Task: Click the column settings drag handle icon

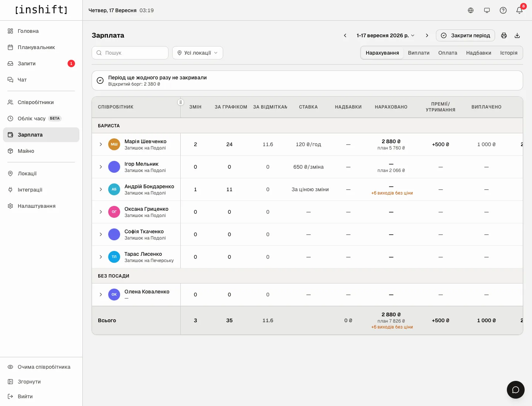Action: pos(181,102)
